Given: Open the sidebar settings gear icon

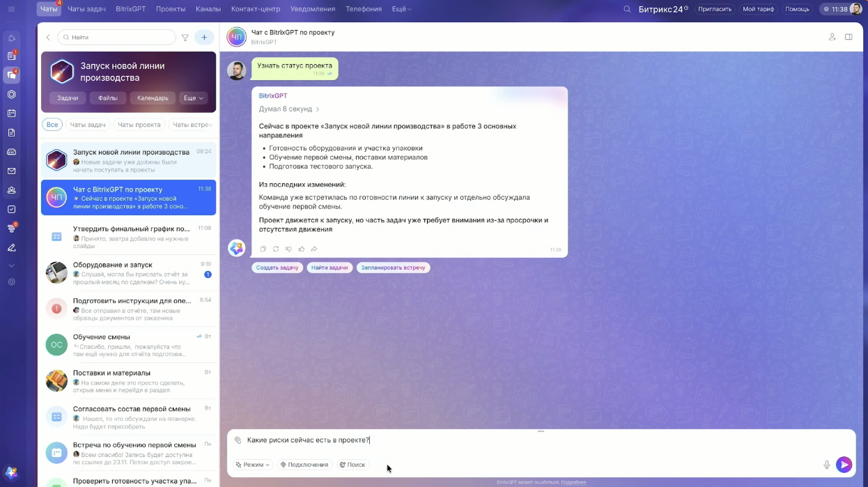Looking at the screenshot, I should coord(11,281).
